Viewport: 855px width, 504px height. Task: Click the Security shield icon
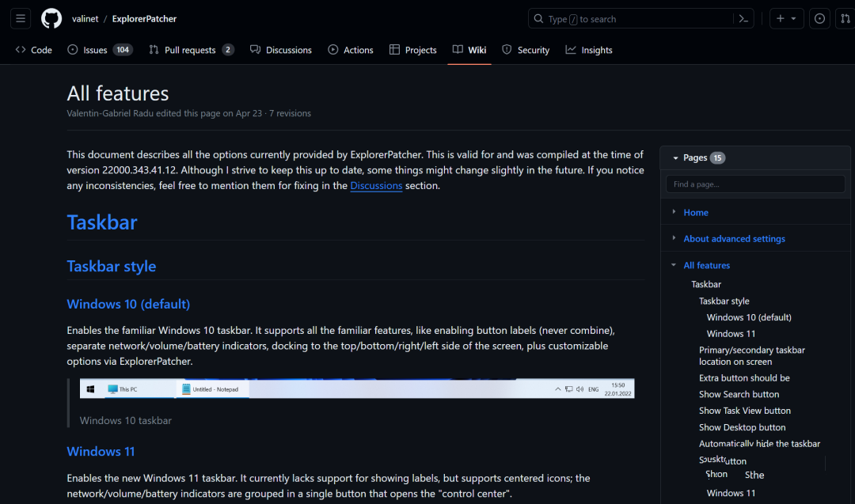507,50
